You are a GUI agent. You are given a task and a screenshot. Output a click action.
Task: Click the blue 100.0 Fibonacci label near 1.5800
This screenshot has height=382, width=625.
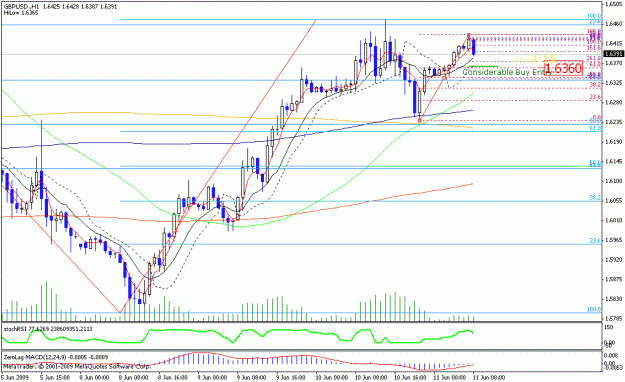pos(594,309)
